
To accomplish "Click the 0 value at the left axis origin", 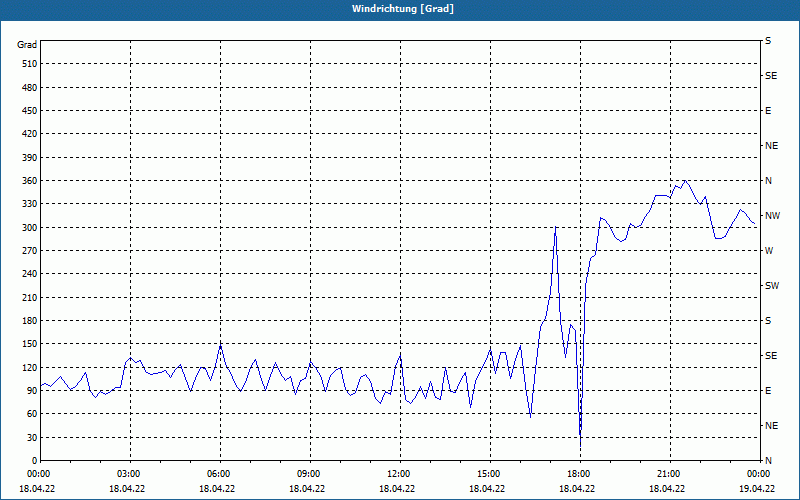I will click(35, 461).
